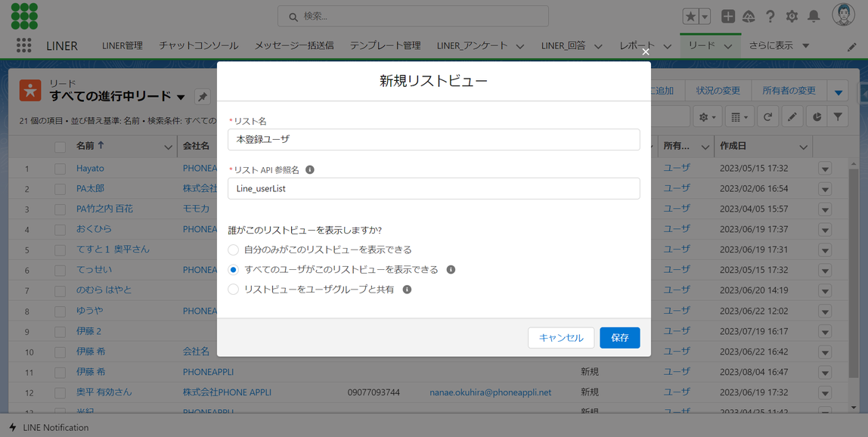Check the 奥平 有効さん row checkbox

tap(60, 392)
